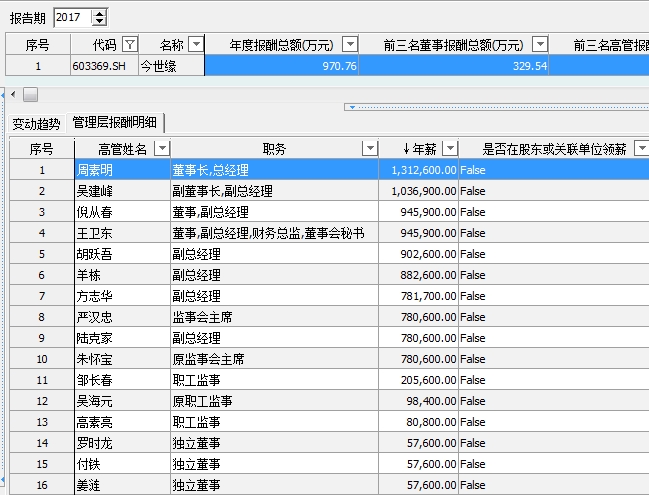This screenshot has width=649, height=495.
Task: Select the 姜涟 row name
Action: coord(123,485)
